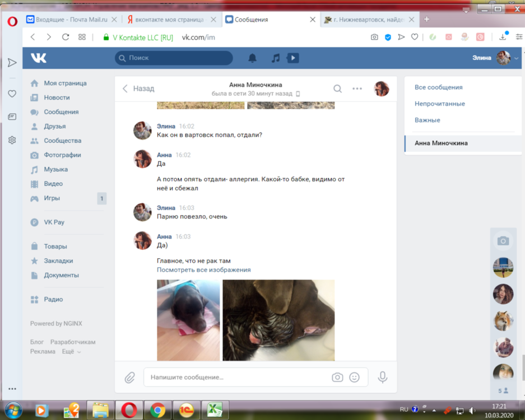Open the VK music note icon
The image size is (525, 420).
[275, 58]
